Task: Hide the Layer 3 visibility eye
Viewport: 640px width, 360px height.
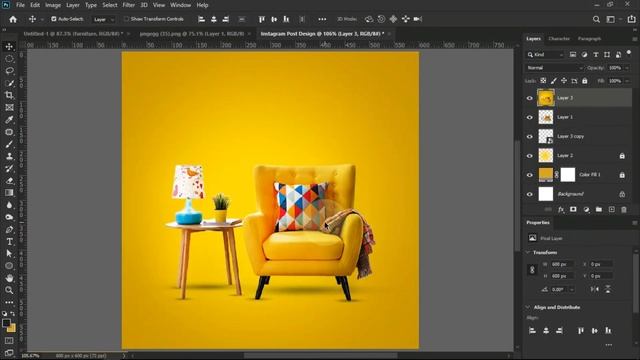Action: [529, 98]
